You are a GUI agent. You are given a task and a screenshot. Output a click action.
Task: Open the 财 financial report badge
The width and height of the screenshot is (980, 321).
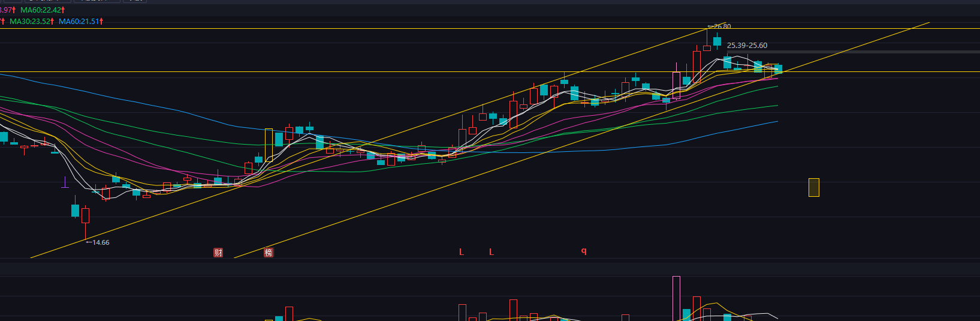[x=218, y=253]
